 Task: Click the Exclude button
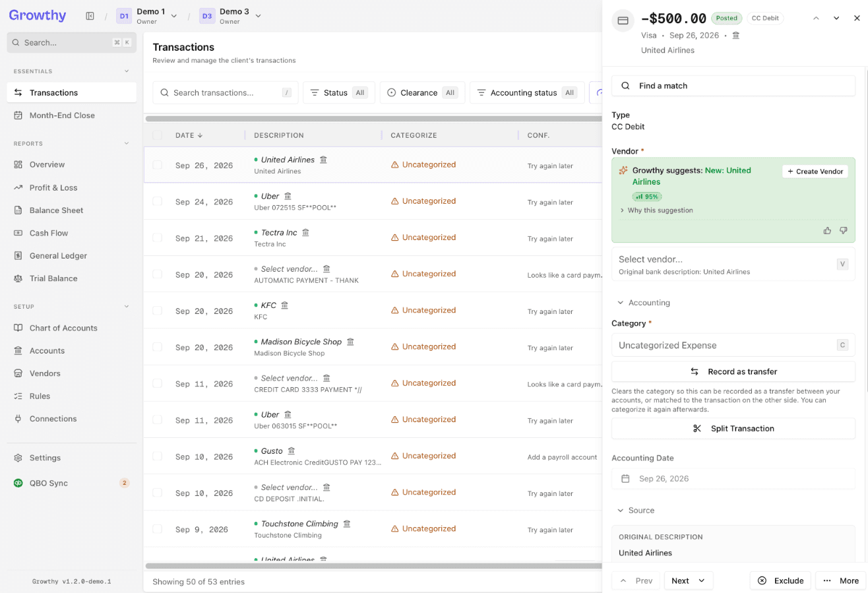[781, 580]
